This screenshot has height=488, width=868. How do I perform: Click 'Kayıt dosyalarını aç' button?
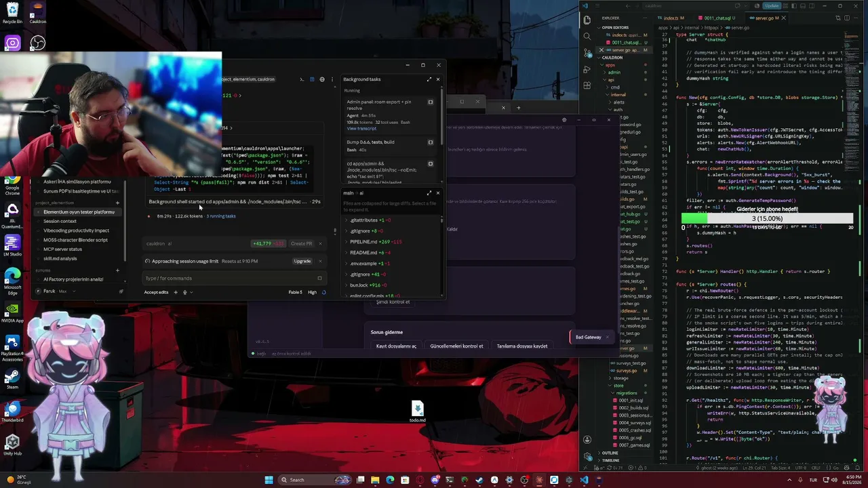coord(396,346)
